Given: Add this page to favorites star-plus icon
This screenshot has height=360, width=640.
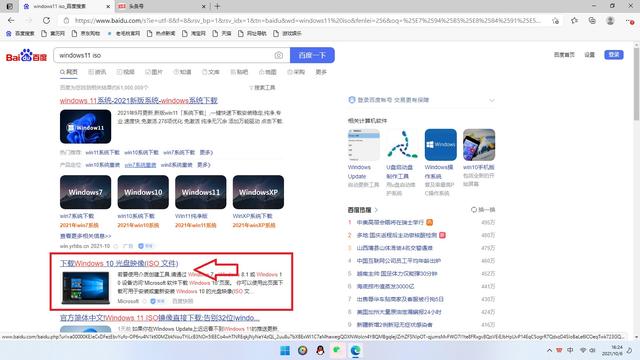Looking at the screenshot, I should [x=556, y=21].
